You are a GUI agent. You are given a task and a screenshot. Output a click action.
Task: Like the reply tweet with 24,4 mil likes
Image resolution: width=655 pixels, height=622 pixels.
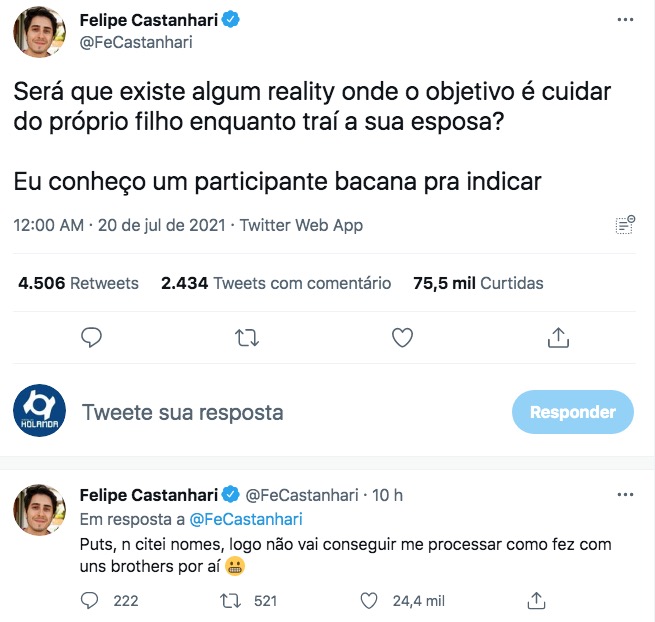(369, 601)
